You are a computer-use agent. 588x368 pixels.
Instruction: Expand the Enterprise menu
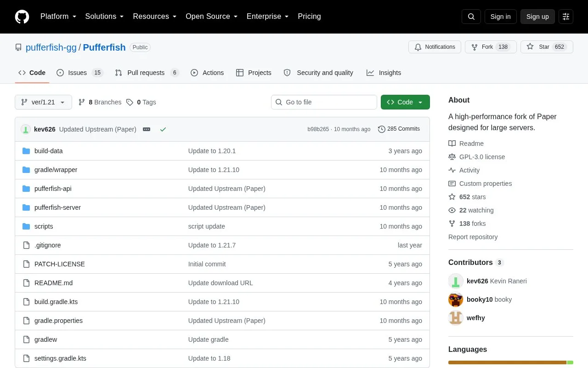(268, 17)
